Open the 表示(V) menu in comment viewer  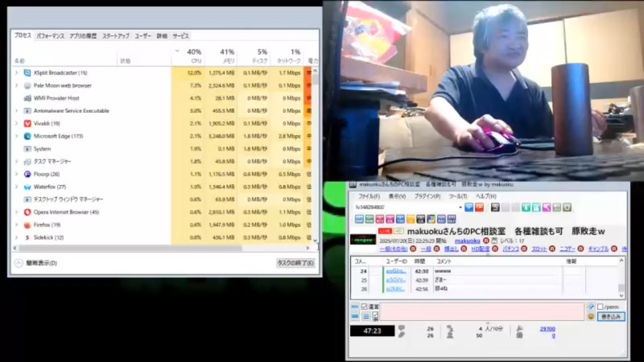pyautogui.click(x=397, y=196)
